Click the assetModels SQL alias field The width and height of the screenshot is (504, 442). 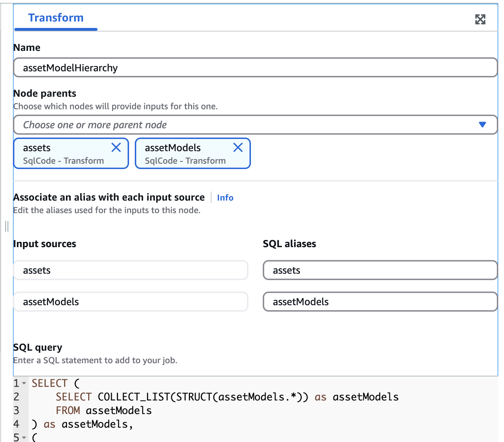coord(380,302)
